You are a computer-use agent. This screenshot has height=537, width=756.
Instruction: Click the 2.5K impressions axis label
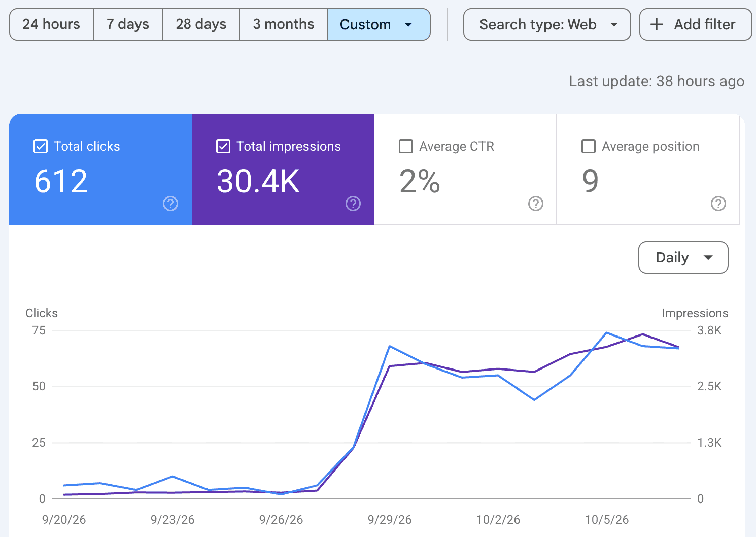[x=709, y=386]
